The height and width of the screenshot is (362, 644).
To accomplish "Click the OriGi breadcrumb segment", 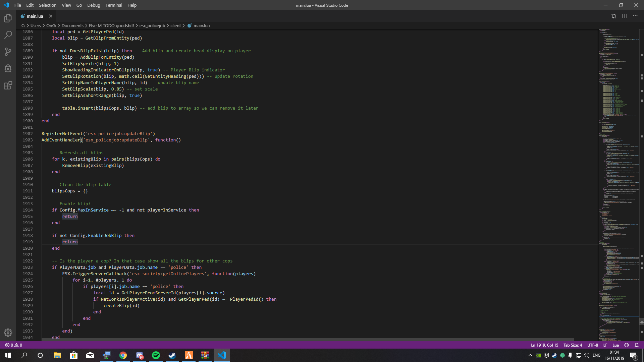I will (x=51, y=25).
